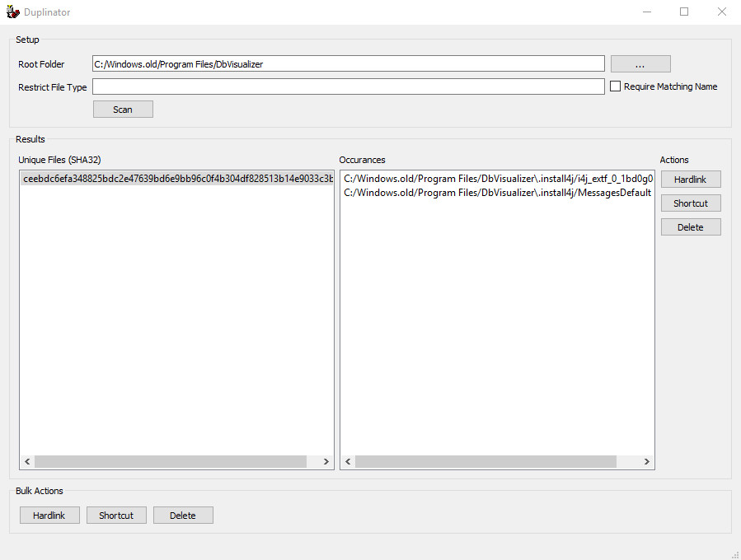This screenshot has width=741, height=560.
Task: Click right arrow of Unique Files scrollbar
Action: pos(326,461)
